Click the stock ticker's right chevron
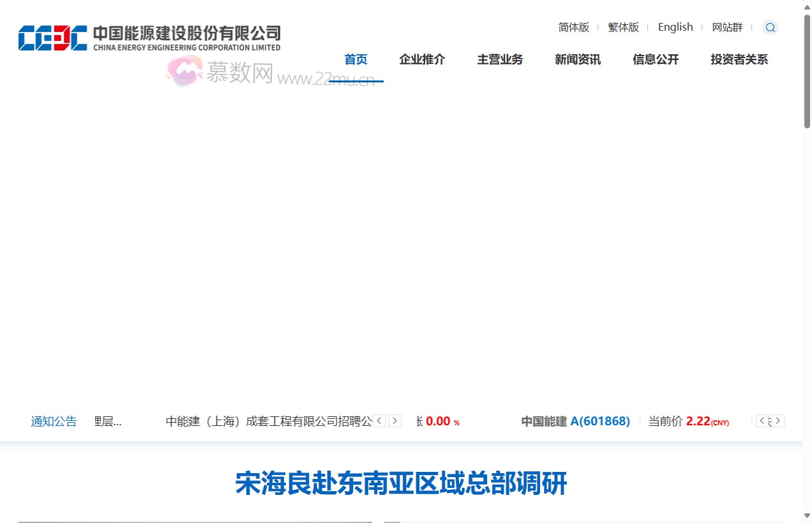Screen dimensions: 812x523 (778, 421)
